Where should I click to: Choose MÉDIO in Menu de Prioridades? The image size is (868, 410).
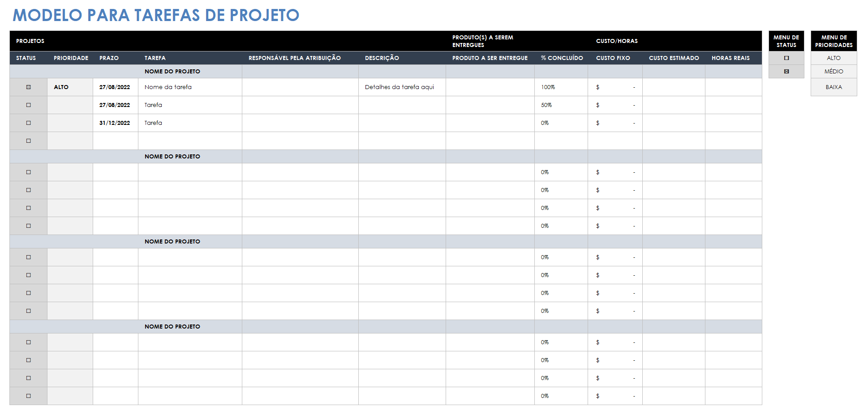pos(834,72)
